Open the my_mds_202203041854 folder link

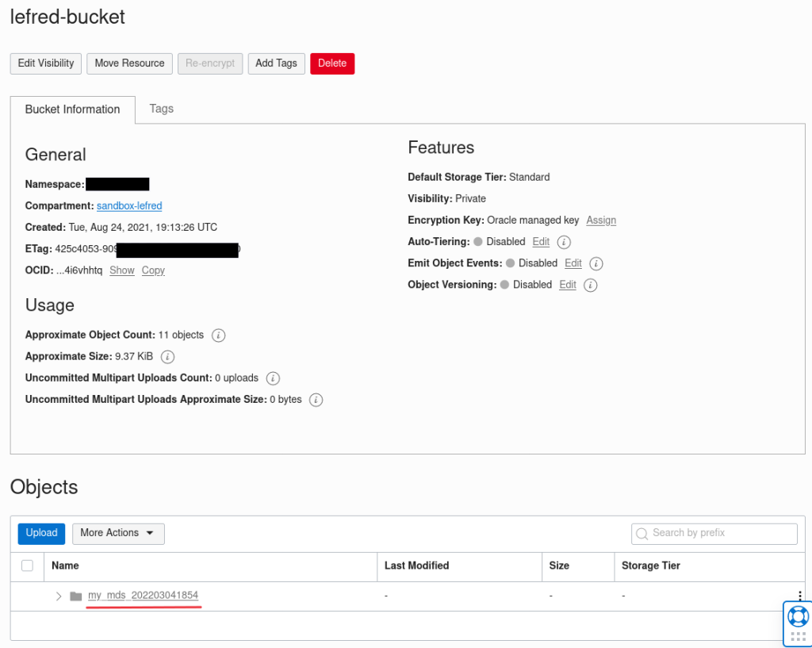point(143,595)
